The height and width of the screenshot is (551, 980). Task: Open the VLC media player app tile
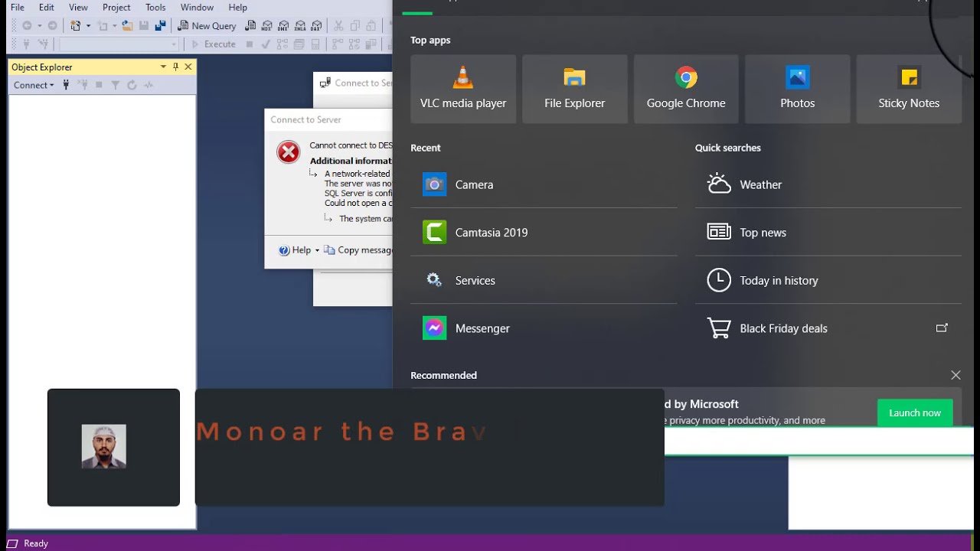tap(463, 89)
